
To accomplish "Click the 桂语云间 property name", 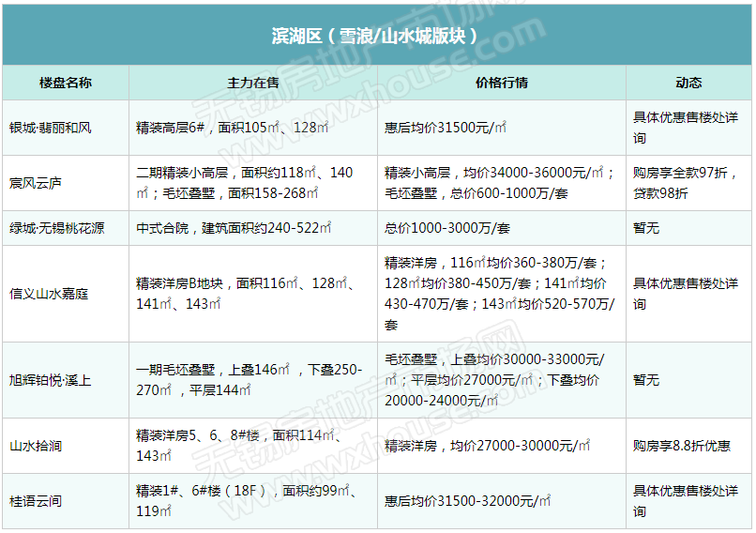I will click(x=36, y=501).
